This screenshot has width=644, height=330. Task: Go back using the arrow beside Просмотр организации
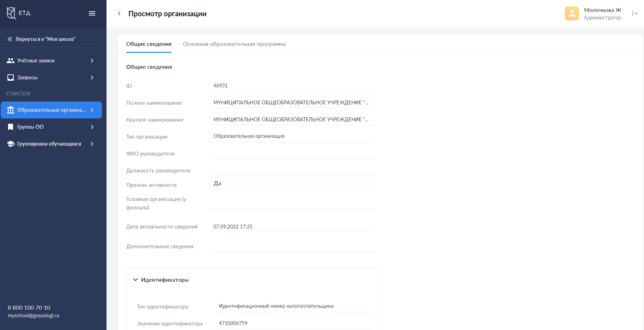[119, 13]
